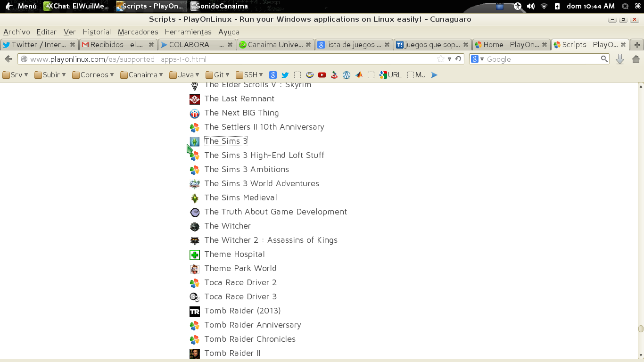Screen dimensions: 644x362
Task: Close the COLABORA tab
Action: pos(230,45)
